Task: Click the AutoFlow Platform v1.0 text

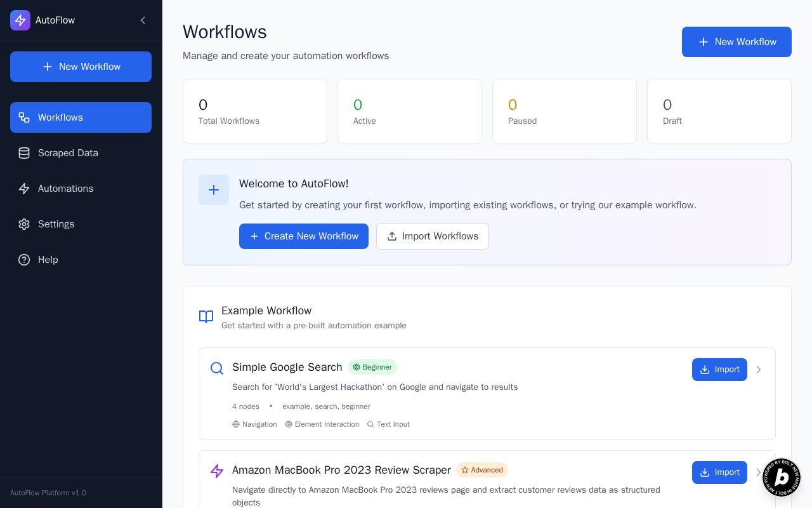Action: [x=48, y=493]
